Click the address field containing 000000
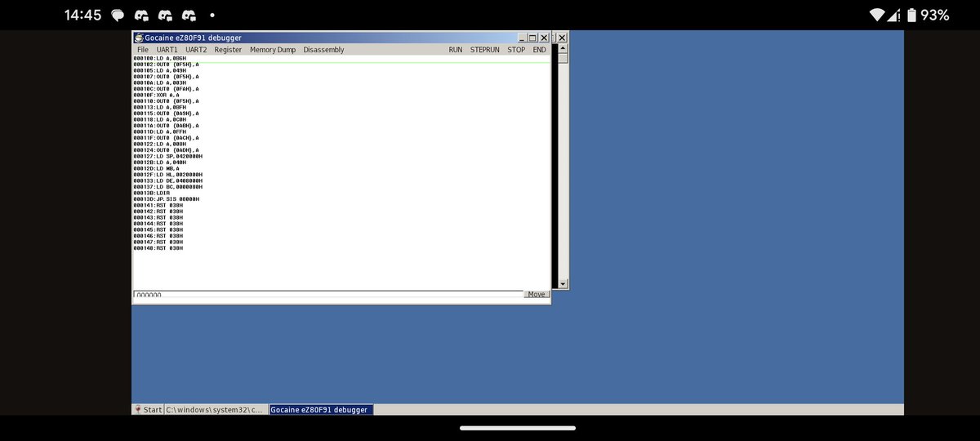The width and height of the screenshot is (980, 441). coord(327,294)
